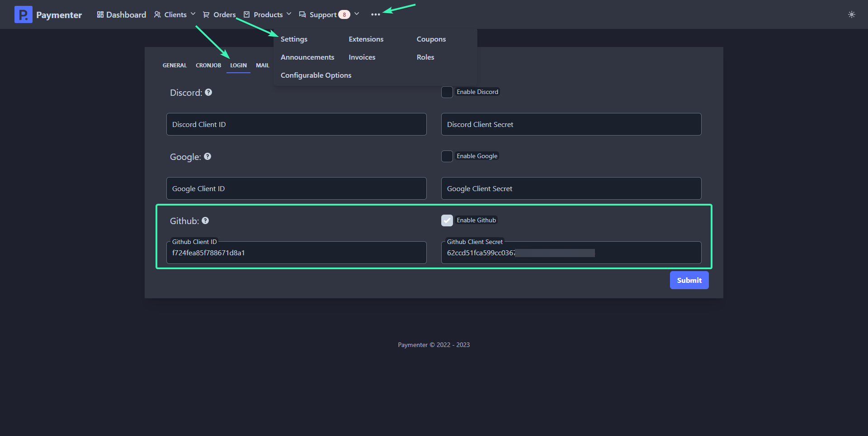The width and height of the screenshot is (868, 436).
Task: Click the Clients person icon
Action: [x=157, y=14]
